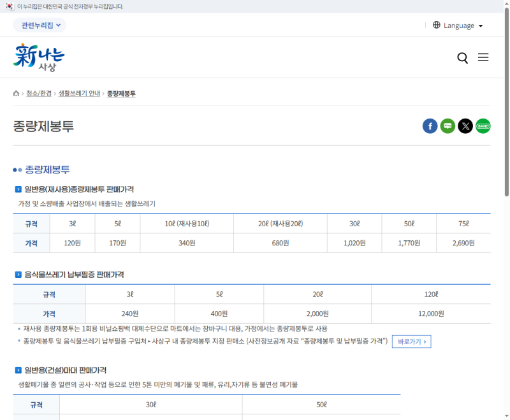Click 종량제봉투 breadcrumb link
This screenshot has width=510, height=420.
pos(121,94)
